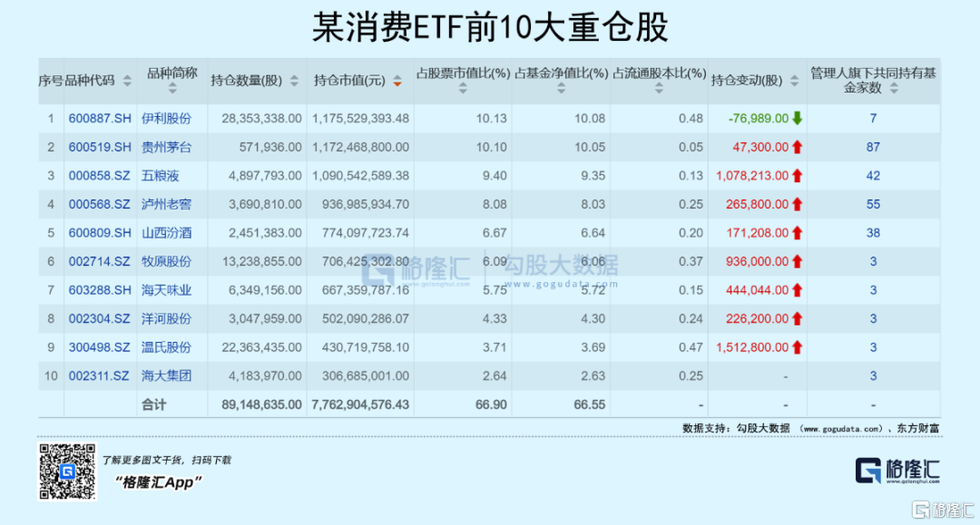Screen dimensions: 980x525
Task: Click red up arrow for 山西汾酒
Action: [797, 233]
